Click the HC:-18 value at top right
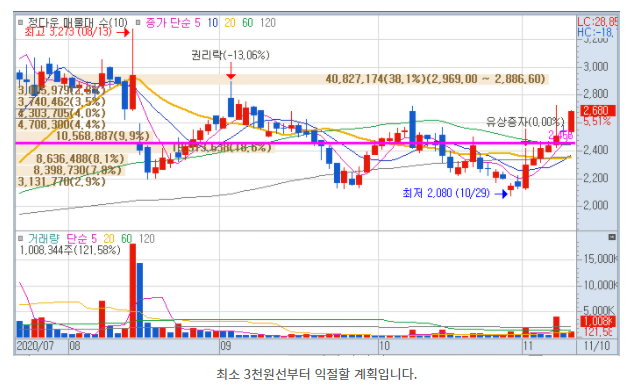 [x=597, y=32]
